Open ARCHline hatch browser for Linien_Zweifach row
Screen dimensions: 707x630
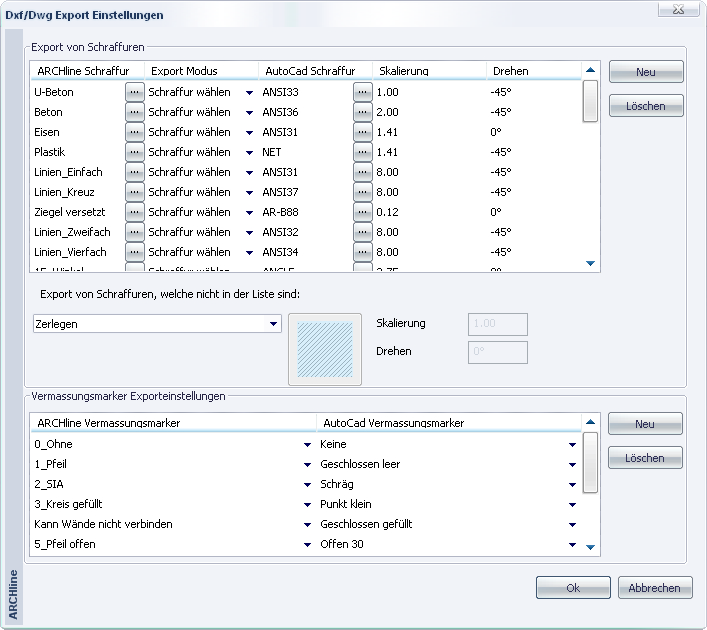tap(134, 232)
